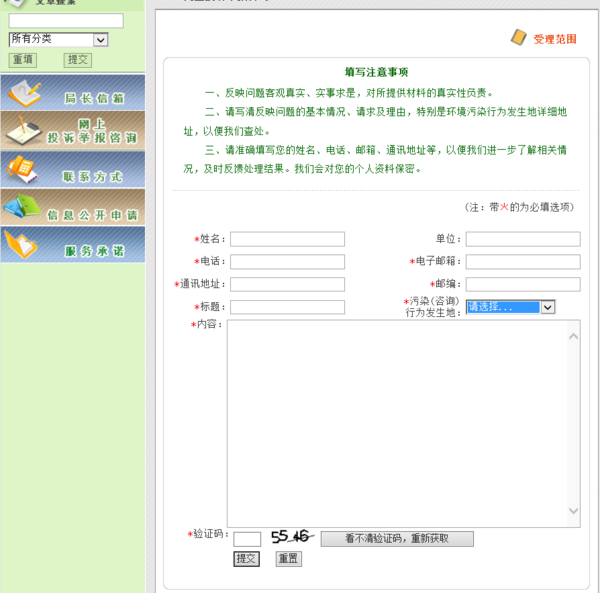Open the 受理范围 link
Viewport: 600px width, 593px height.
[x=555, y=39]
